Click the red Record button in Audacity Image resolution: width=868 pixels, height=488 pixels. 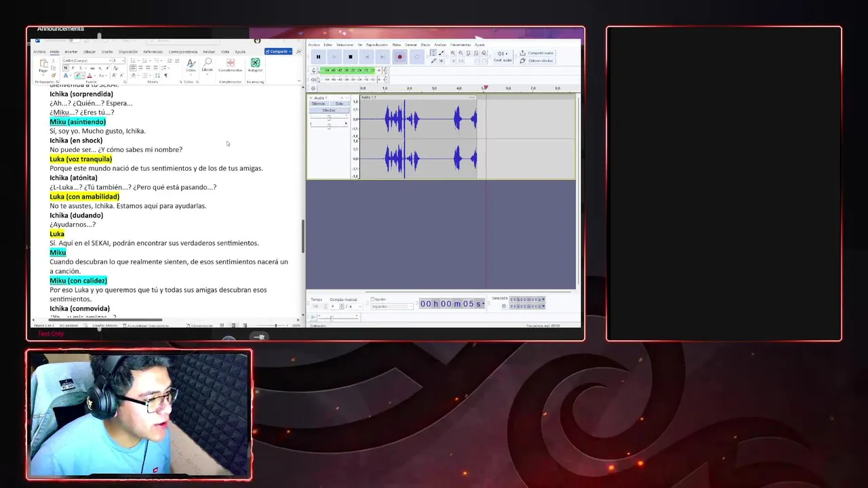[x=399, y=57]
